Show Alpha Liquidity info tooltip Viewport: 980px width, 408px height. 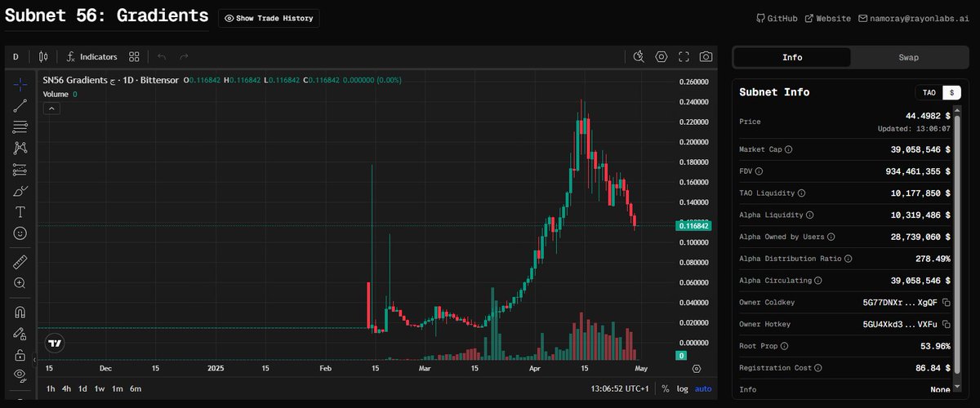(809, 215)
